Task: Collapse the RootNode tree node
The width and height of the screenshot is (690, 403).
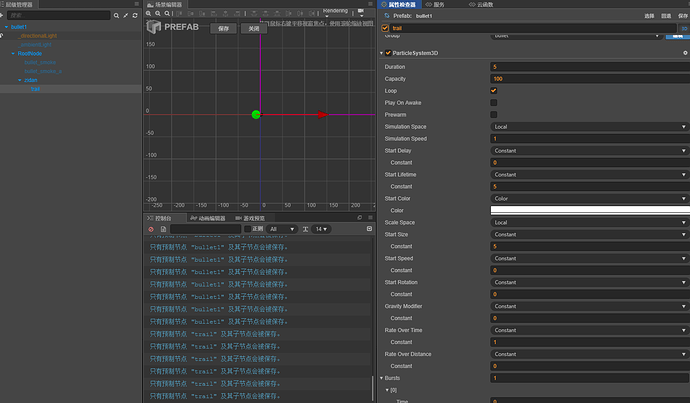Action: click(13, 53)
